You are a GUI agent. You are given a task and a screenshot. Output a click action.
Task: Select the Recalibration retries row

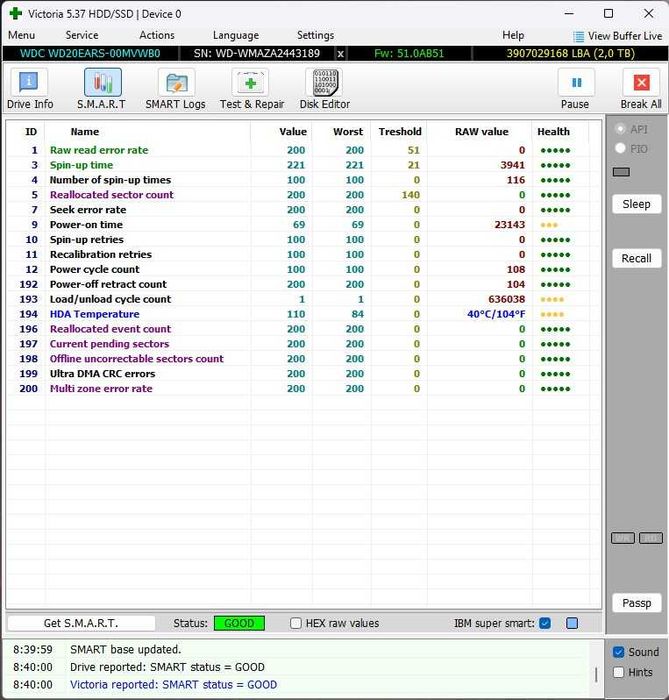click(298, 254)
